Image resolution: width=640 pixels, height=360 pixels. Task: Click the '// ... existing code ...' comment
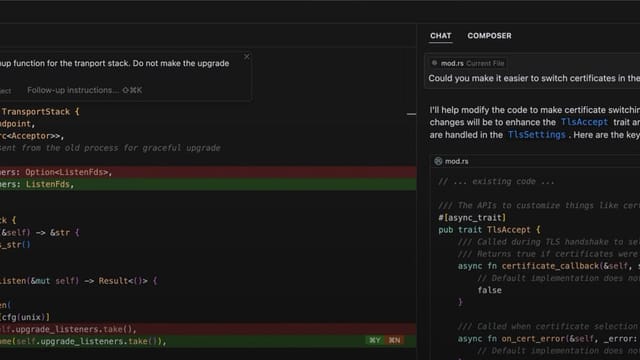(496, 181)
